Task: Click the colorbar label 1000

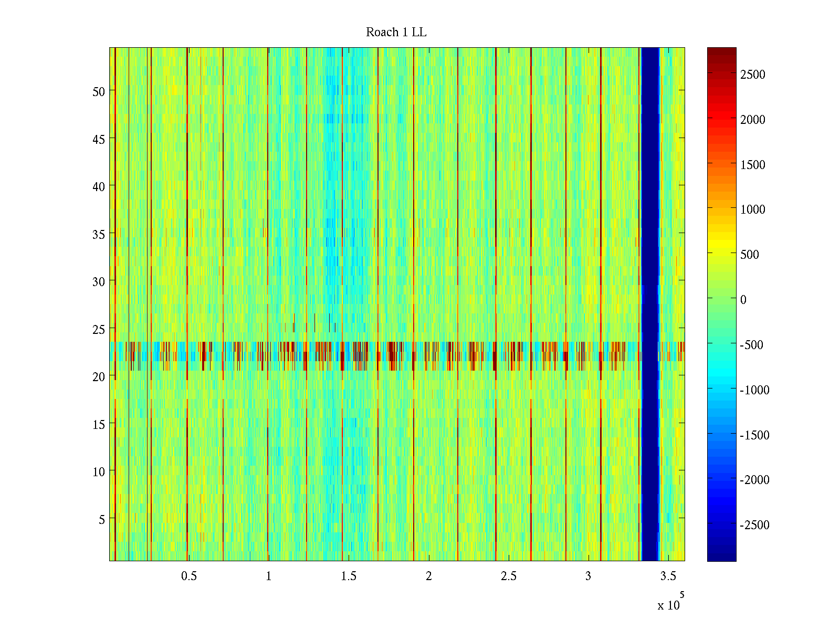Action: pos(752,209)
